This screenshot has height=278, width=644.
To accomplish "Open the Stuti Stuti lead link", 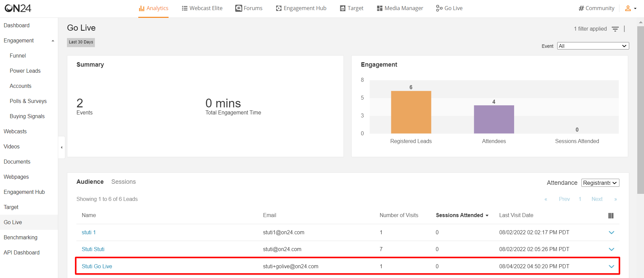I will [x=93, y=249].
